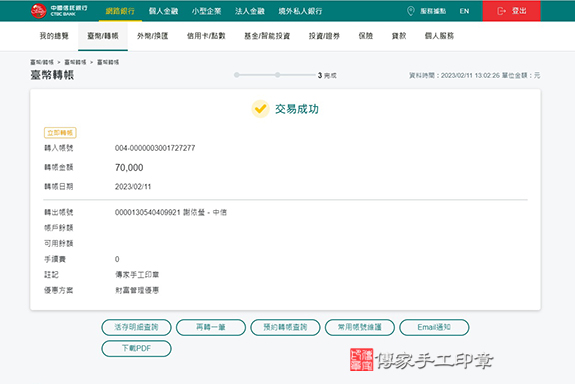Open the 保險 menu
The image size is (575, 384).
(366, 36)
